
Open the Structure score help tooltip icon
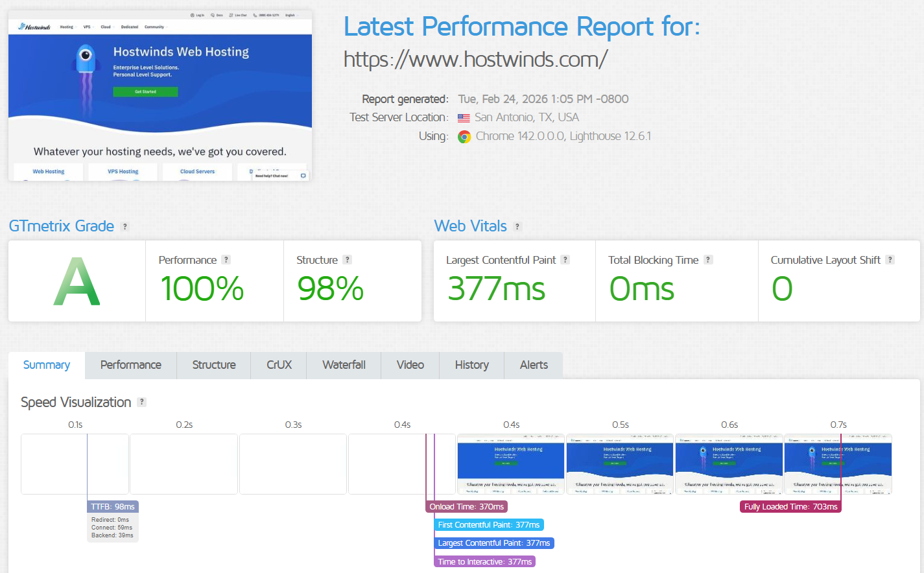(x=348, y=259)
